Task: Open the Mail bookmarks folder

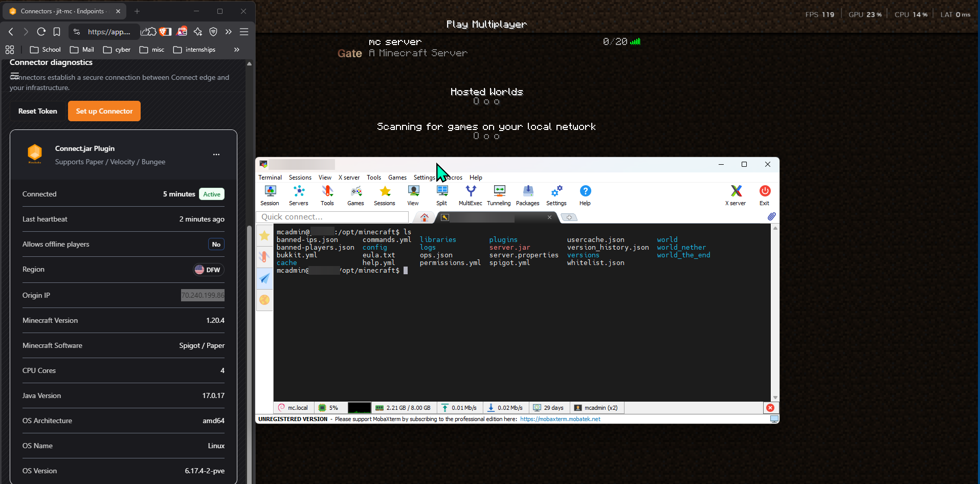Action: tap(82, 50)
